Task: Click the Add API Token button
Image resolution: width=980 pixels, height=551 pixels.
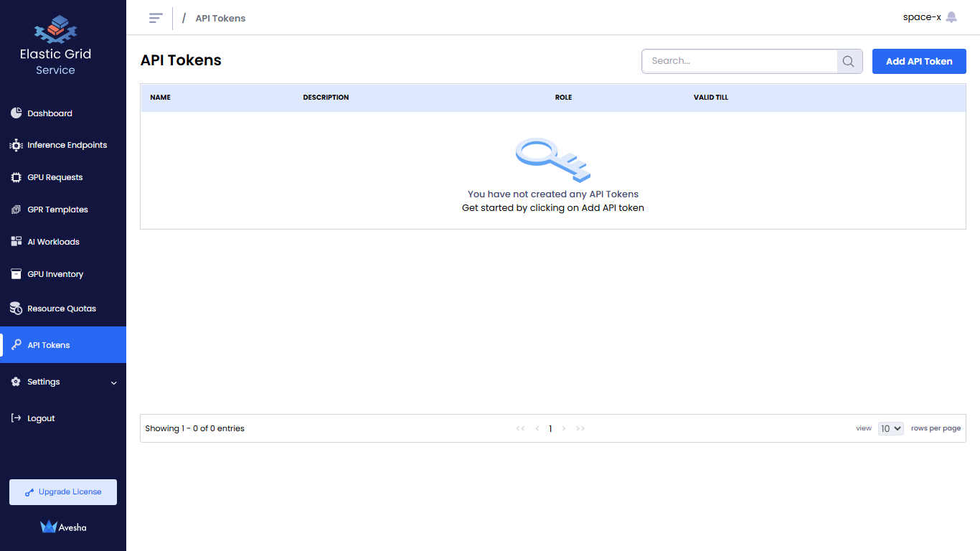Action: [919, 62]
